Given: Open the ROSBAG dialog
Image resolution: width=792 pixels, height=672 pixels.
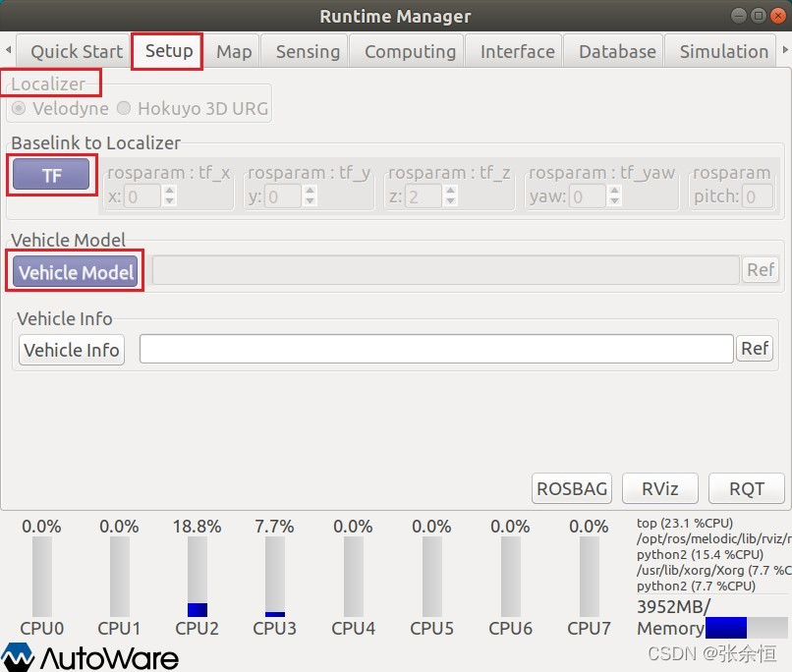Looking at the screenshot, I should (x=572, y=488).
